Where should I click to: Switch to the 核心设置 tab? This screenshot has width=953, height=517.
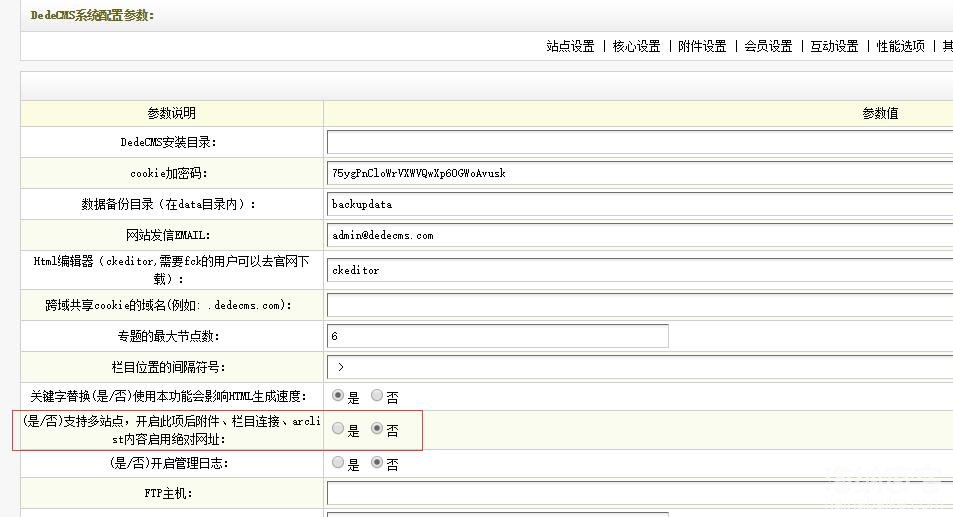[636, 46]
